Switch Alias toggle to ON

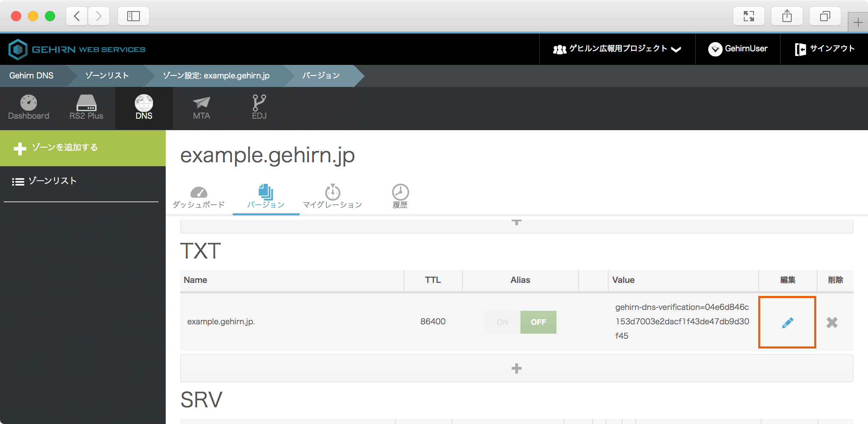click(x=502, y=322)
